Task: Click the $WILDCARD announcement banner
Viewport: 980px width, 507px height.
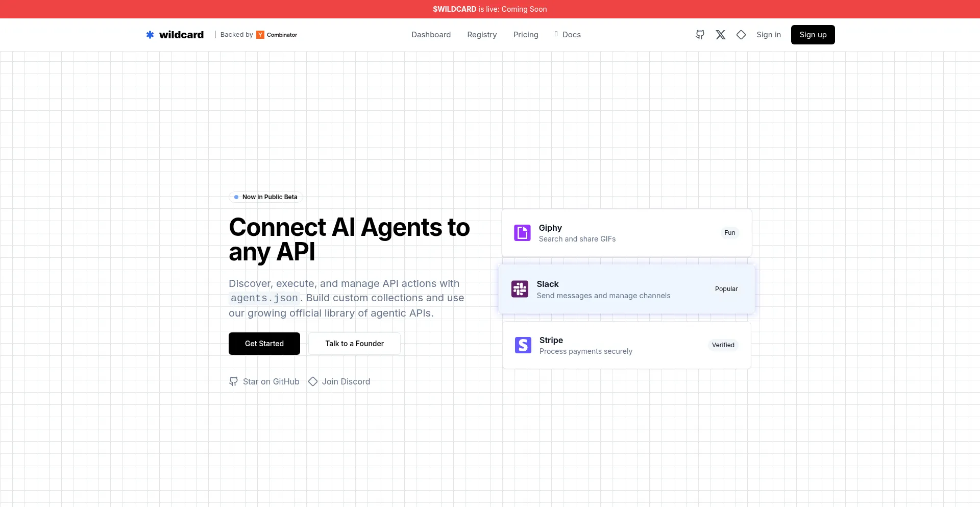Action: point(489,9)
